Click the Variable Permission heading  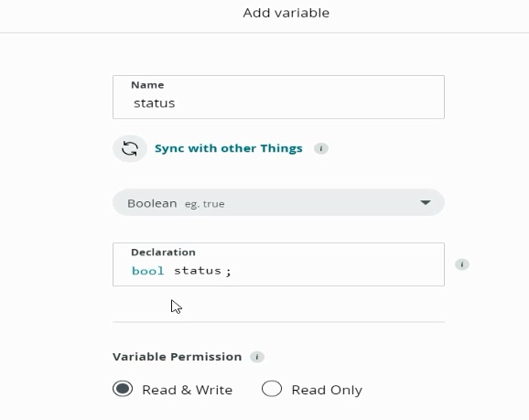[178, 357]
